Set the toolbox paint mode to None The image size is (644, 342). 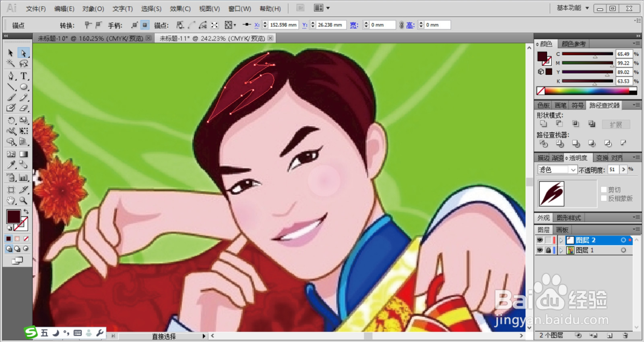click(x=26, y=238)
